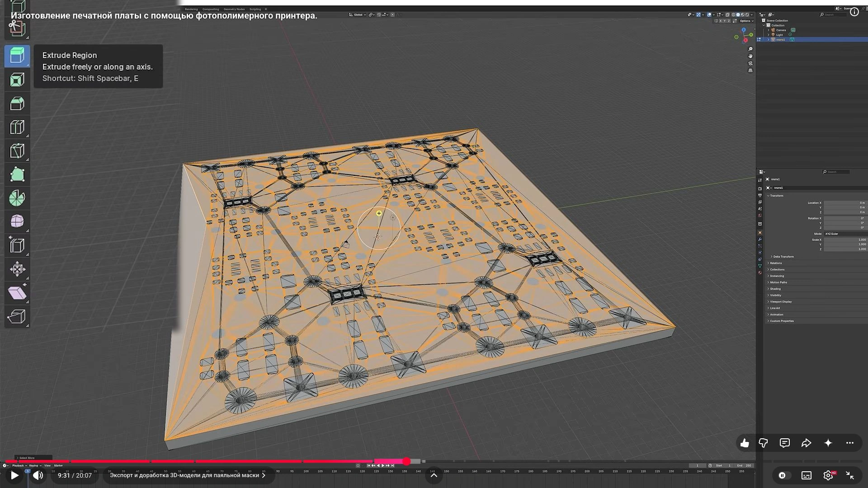
Task: Open the Playback menu in timeline
Action: point(19,465)
